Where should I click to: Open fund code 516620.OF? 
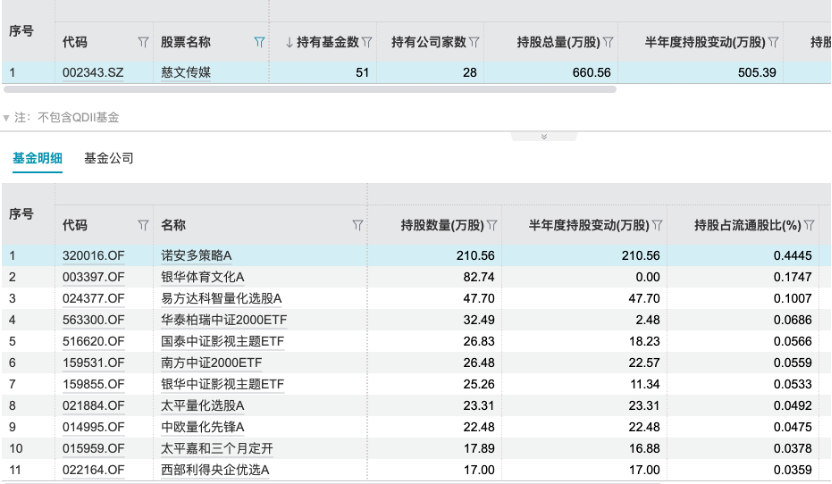(93, 341)
